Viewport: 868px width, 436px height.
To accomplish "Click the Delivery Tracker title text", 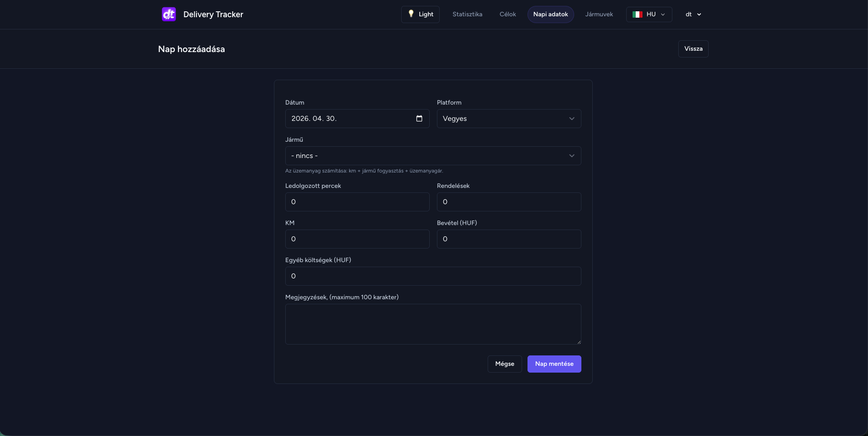I will pos(213,14).
